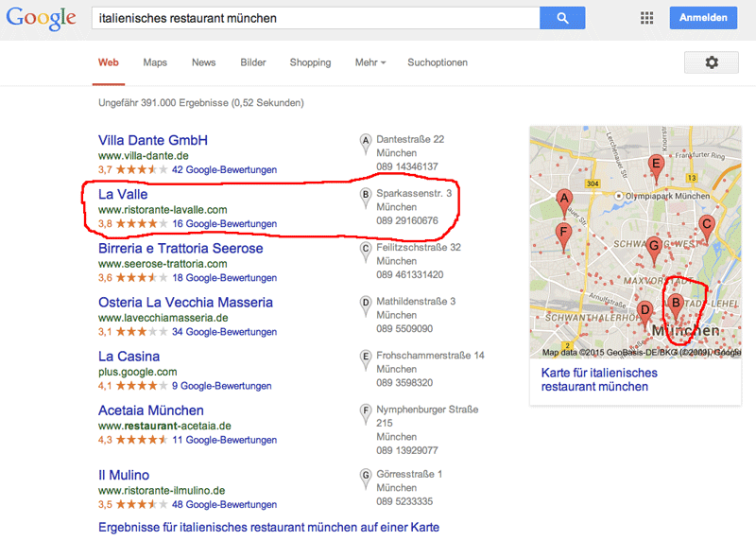
Task: Open 9 Google-Bewertungen for La Casina
Action: [x=222, y=386]
